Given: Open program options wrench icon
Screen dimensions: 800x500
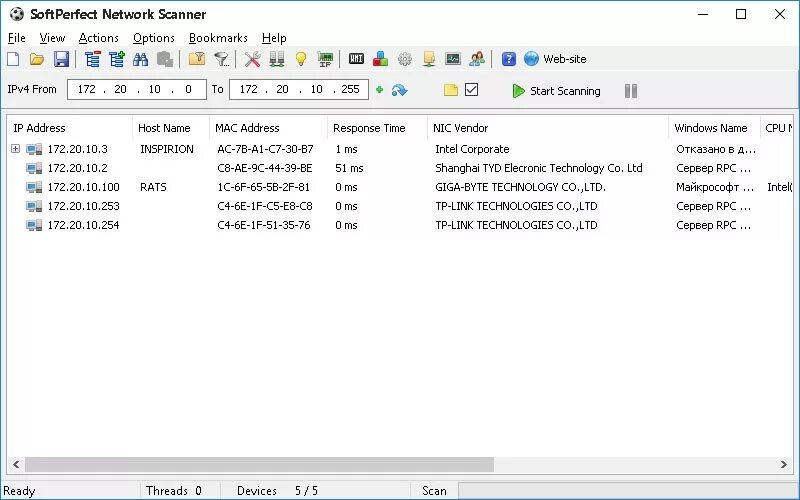Looking at the screenshot, I should 253,59.
